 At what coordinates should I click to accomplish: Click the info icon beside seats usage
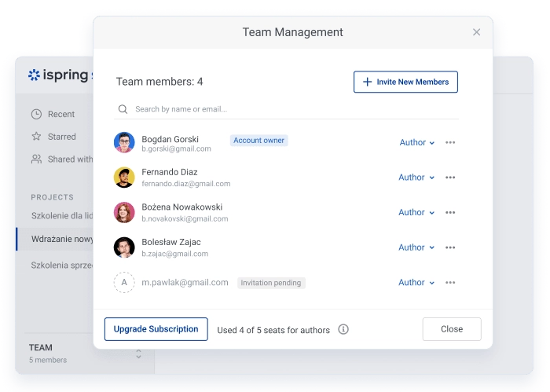343,330
